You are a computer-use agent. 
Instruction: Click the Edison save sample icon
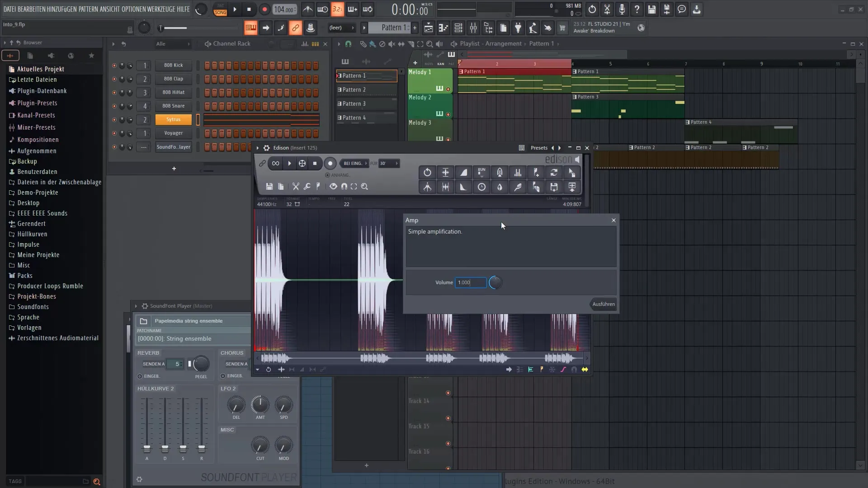coord(269,187)
